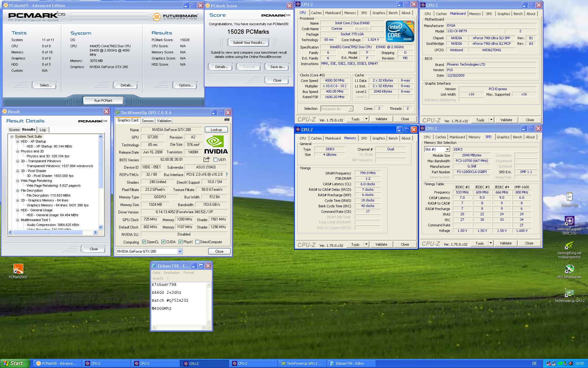
Task: Click the Intel Core 2 Duo logo
Action: pos(400,31)
